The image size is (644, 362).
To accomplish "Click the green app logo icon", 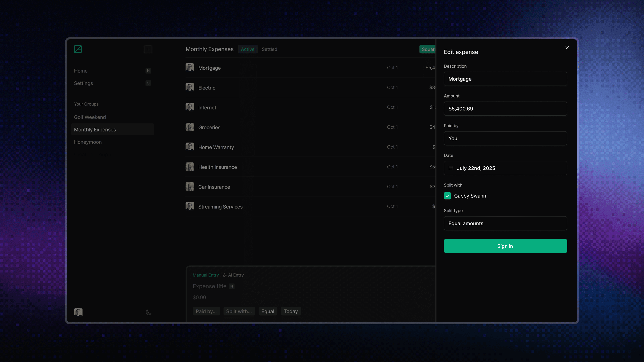I will click(78, 49).
